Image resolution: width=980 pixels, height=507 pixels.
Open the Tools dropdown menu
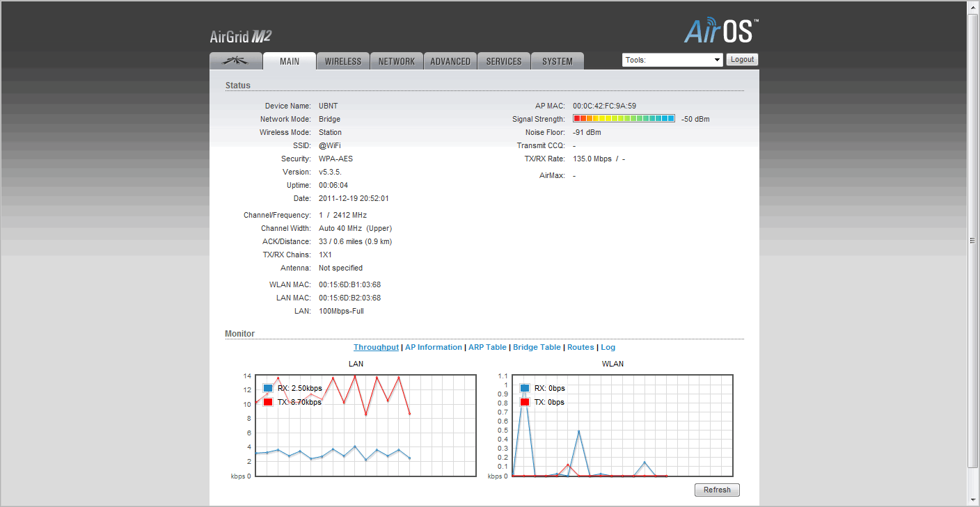point(672,60)
